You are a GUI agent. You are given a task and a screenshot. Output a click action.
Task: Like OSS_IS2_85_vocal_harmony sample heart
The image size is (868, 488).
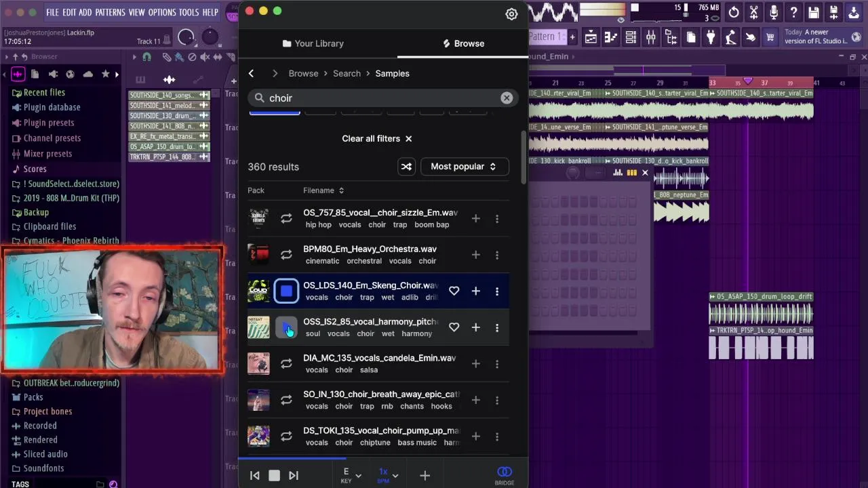pos(454,327)
